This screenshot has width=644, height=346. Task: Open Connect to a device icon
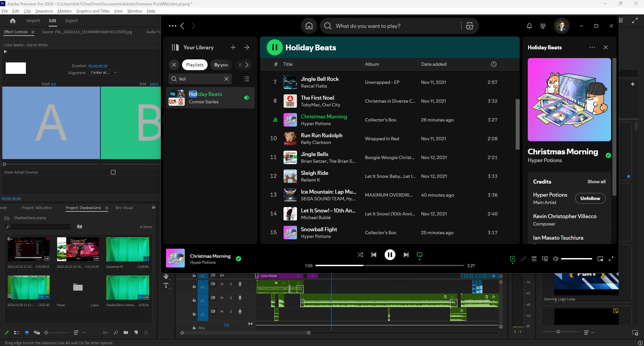tap(545, 259)
